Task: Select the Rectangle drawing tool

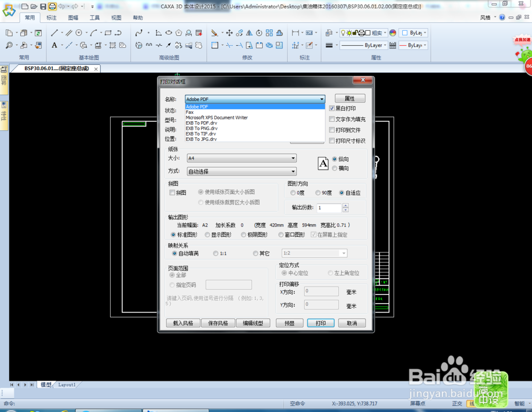Action: (x=108, y=33)
